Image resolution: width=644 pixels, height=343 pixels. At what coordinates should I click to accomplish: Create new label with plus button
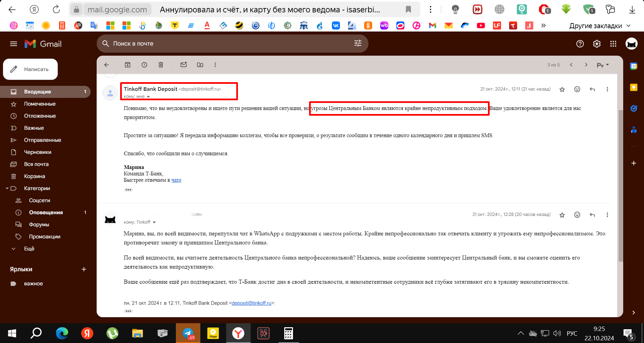[84, 269]
